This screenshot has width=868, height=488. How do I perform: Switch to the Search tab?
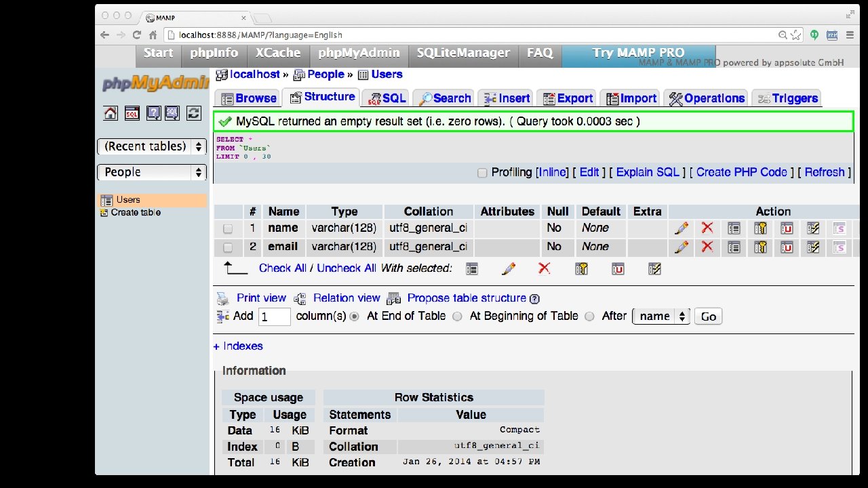[444, 98]
